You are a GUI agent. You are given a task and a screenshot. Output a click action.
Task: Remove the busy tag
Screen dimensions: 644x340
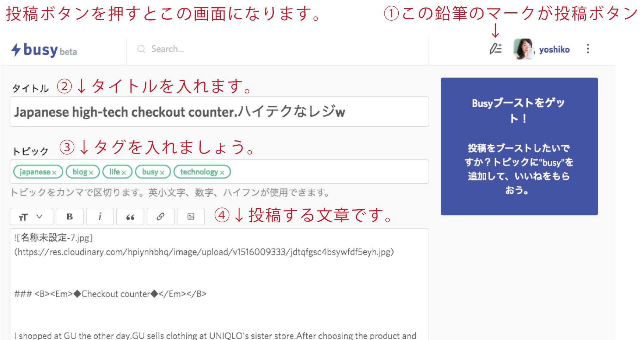point(162,173)
